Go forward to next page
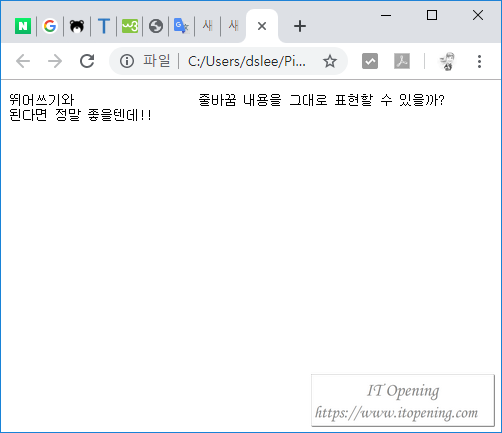 55,61
